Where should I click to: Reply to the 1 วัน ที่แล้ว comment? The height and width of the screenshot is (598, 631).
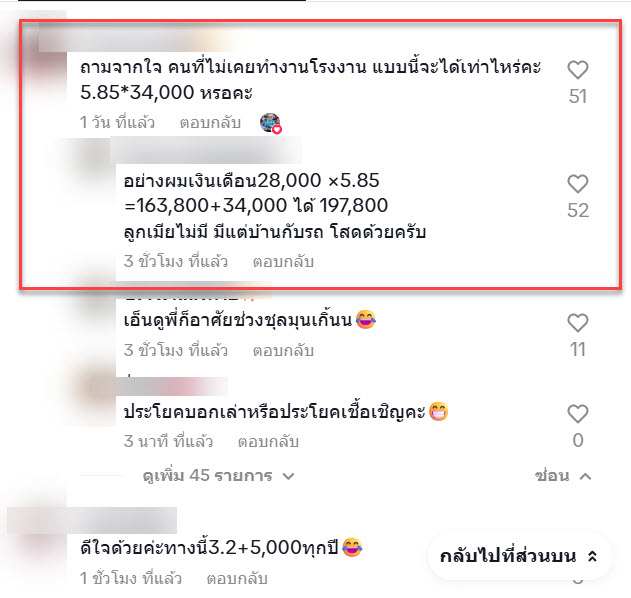click(x=210, y=123)
